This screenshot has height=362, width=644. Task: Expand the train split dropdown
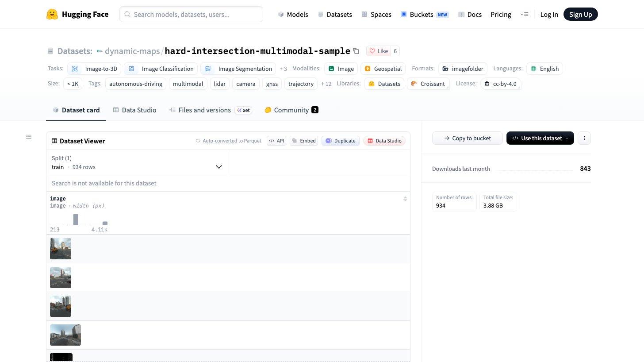click(137, 162)
